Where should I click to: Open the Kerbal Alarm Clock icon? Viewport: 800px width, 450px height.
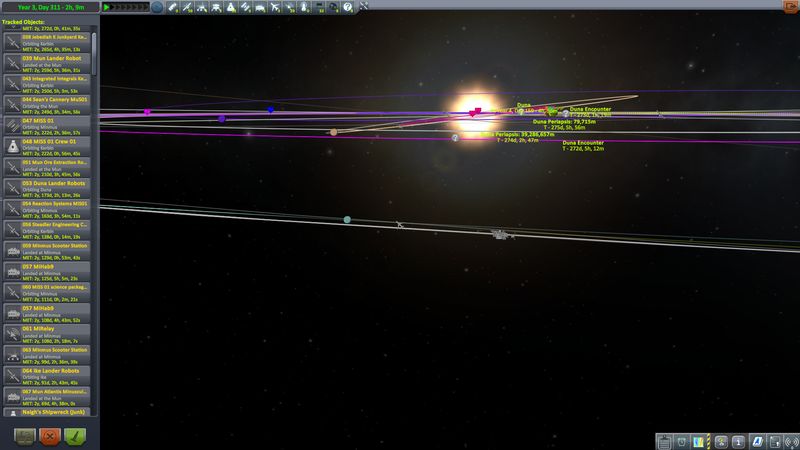(681, 441)
